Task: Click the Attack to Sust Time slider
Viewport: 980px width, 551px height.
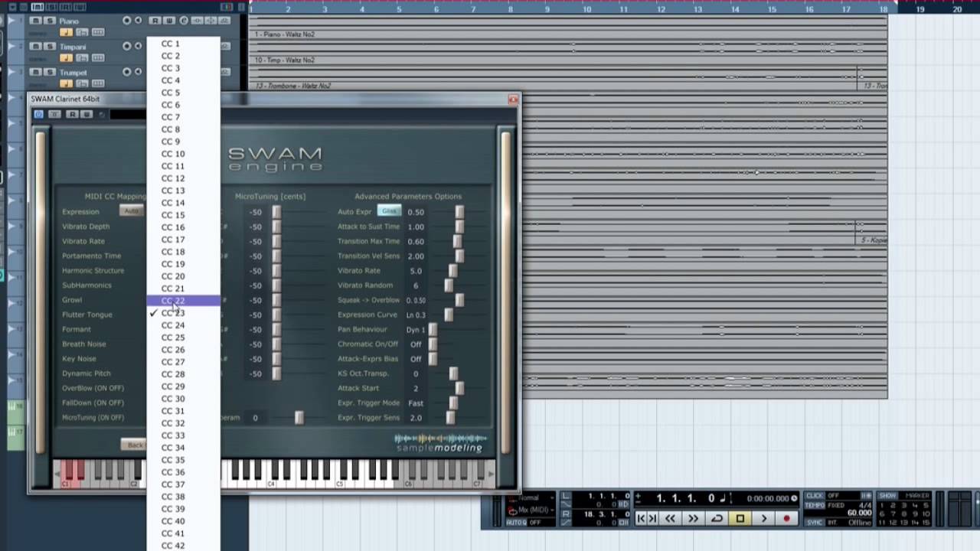Action: tap(459, 227)
